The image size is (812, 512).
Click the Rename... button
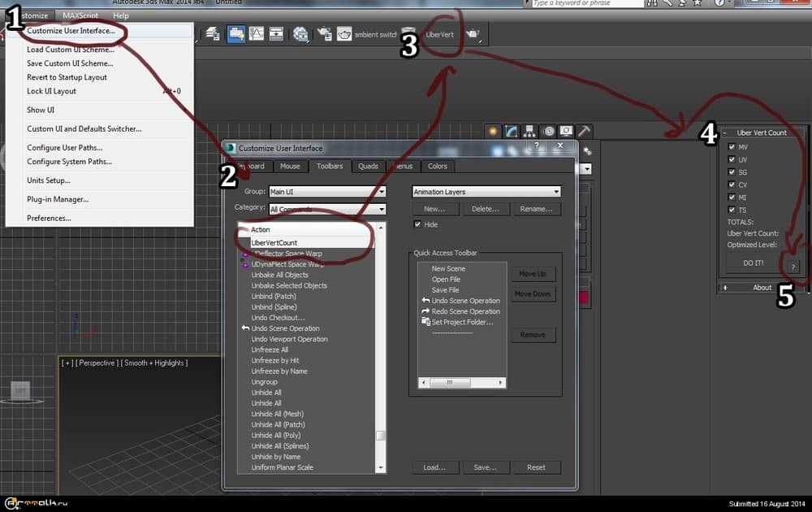pyautogui.click(x=536, y=209)
